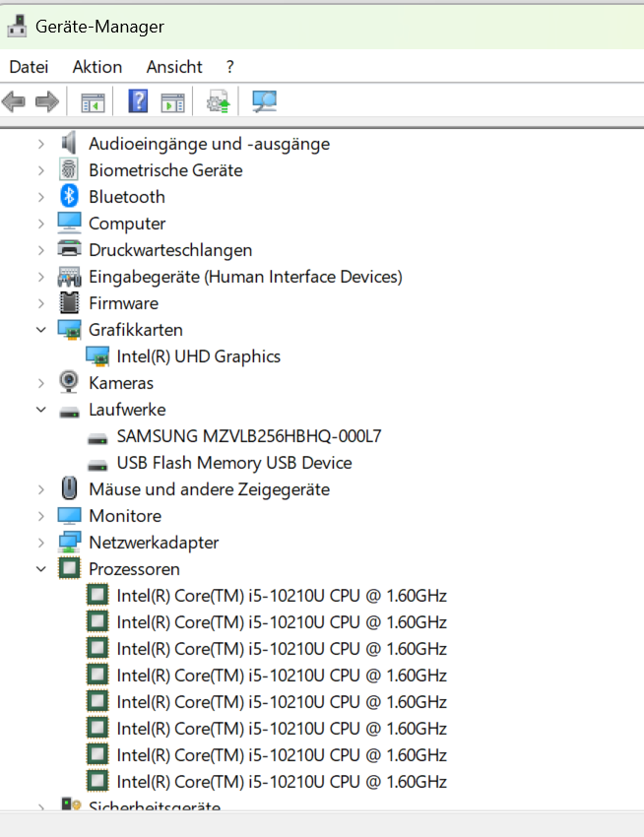Open the blue Help toolbar icon
The image size is (644, 837).
pyautogui.click(x=138, y=100)
